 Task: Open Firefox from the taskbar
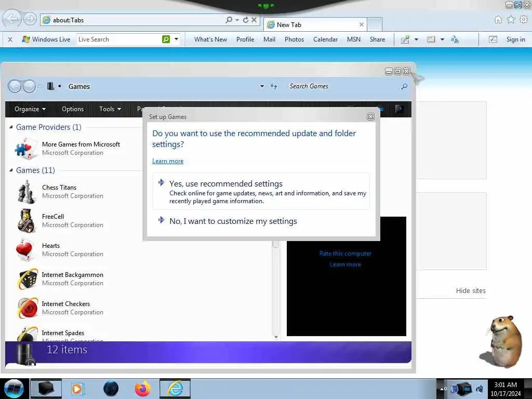coord(142,389)
